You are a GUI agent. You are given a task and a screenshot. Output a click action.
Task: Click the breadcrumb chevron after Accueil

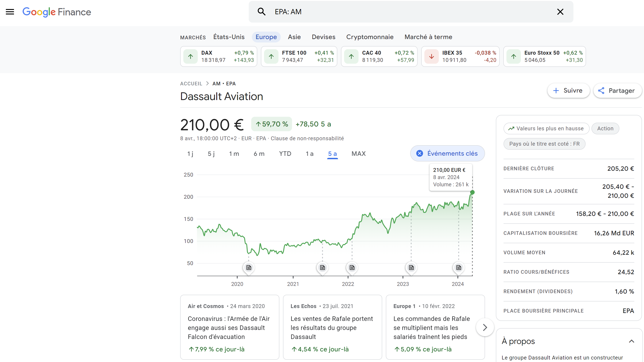[207, 84]
